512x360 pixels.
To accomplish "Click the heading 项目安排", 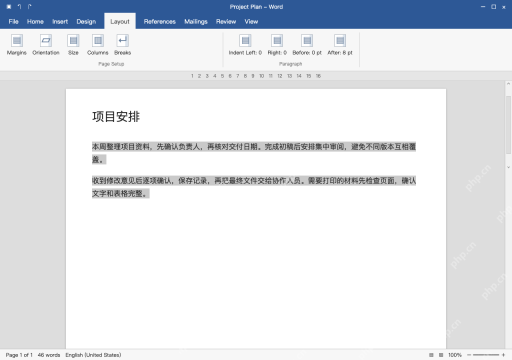I will click(x=116, y=117).
